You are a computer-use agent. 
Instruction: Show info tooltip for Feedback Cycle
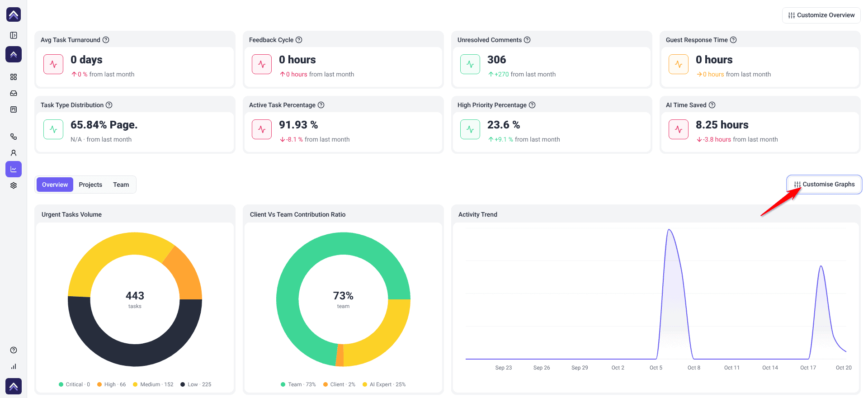(299, 40)
